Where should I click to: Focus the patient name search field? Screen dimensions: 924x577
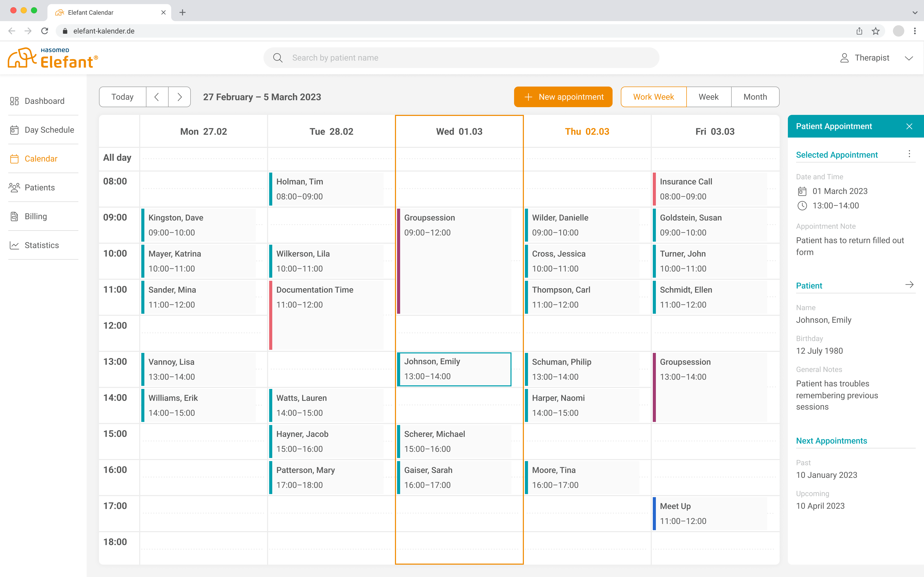461,58
